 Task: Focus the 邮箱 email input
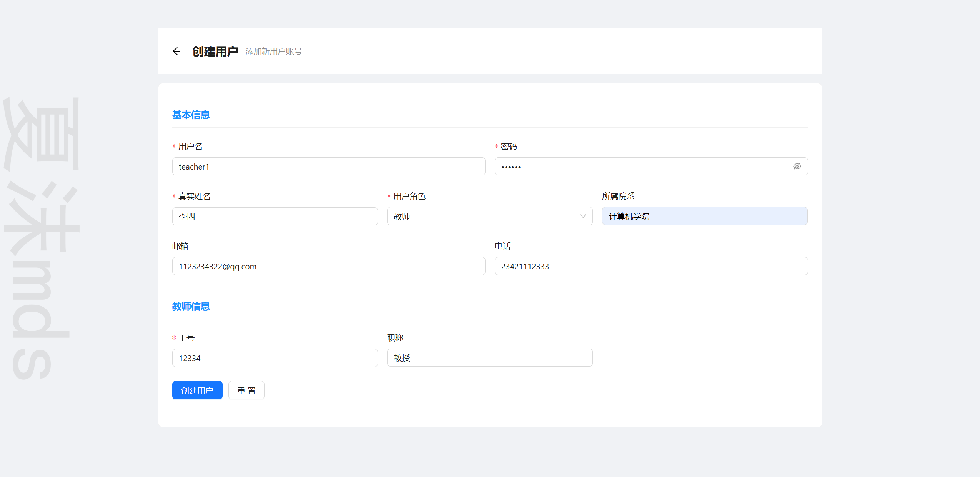328,266
